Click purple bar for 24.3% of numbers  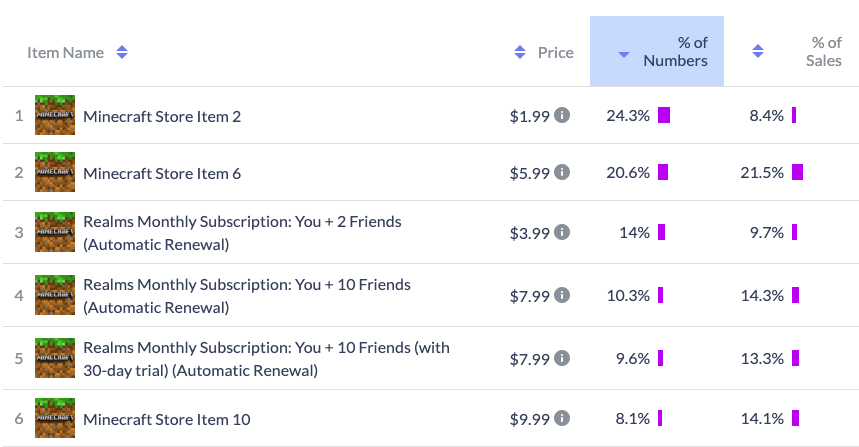tap(664, 115)
